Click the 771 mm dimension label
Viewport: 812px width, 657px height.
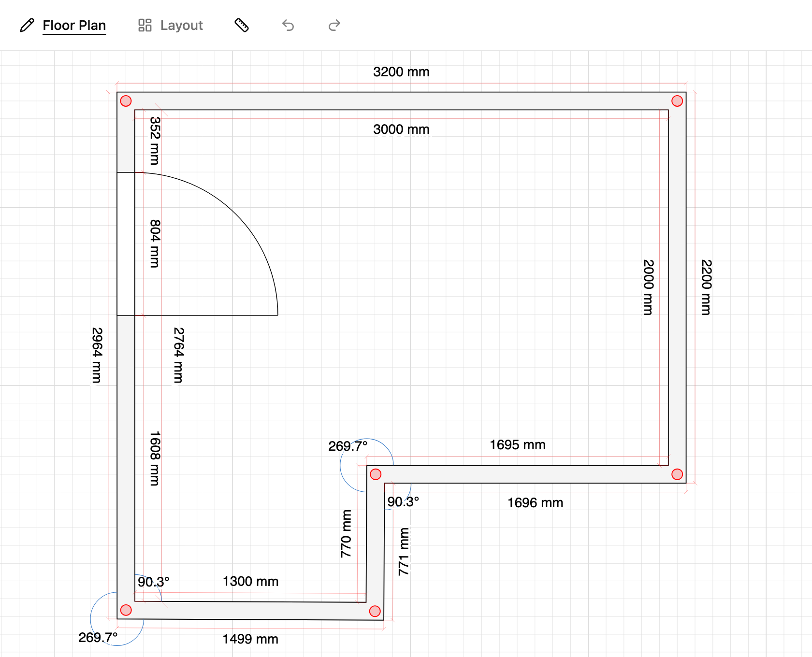(x=404, y=552)
